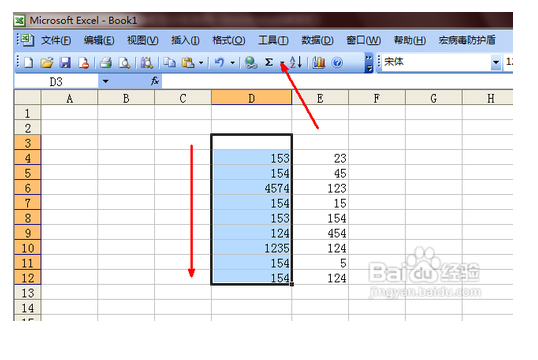Sort ascending with A-Z icon
Image resolution: width=538 pixels, height=360 pixels.
coord(296,62)
